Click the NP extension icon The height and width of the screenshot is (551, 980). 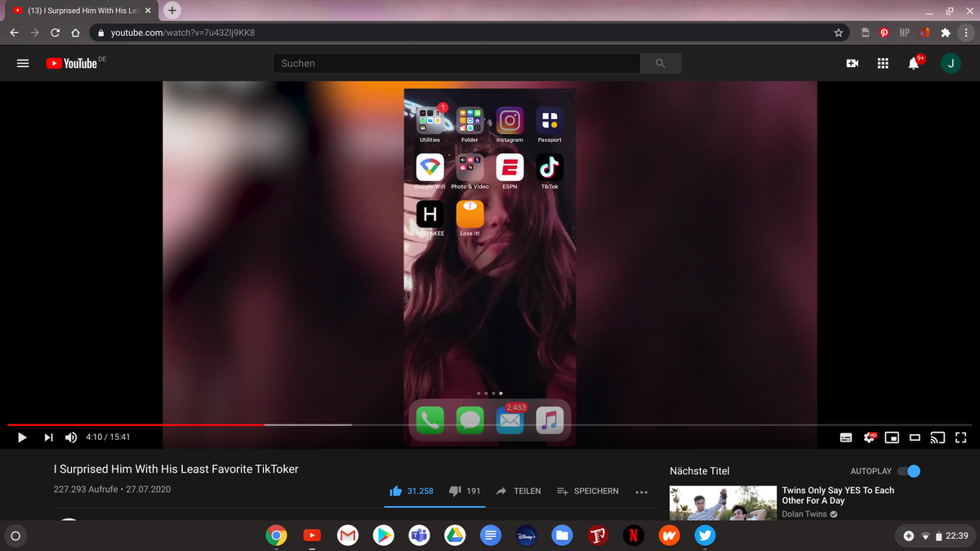point(904,33)
